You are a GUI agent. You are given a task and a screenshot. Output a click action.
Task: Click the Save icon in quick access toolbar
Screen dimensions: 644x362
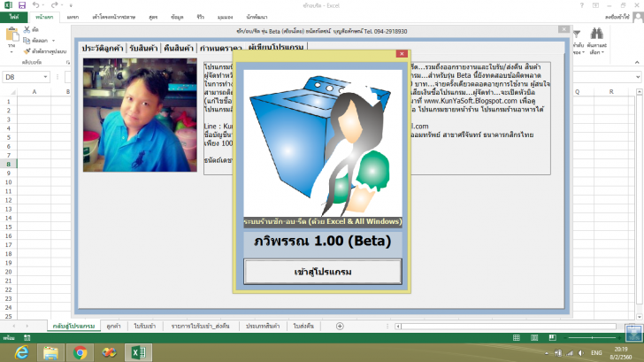click(22, 5)
